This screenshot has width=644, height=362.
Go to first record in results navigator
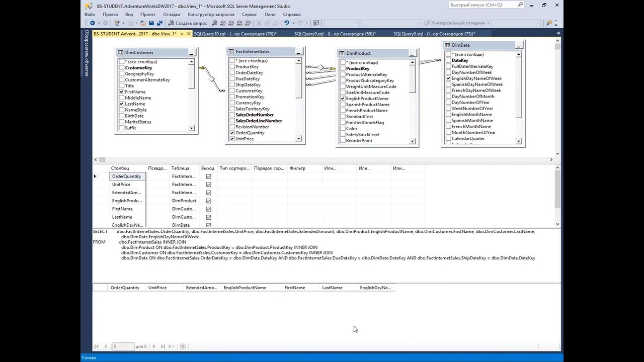click(97, 346)
